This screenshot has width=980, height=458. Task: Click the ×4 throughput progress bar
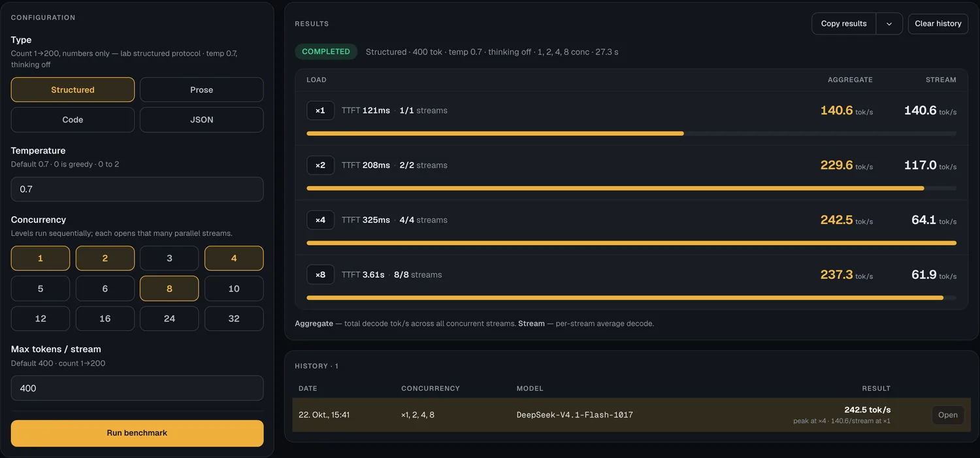(x=631, y=243)
